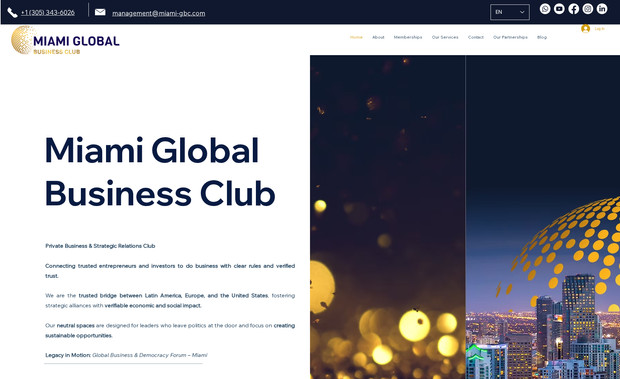Open the Facebook social icon
The image size is (620, 379).
[x=573, y=9]
